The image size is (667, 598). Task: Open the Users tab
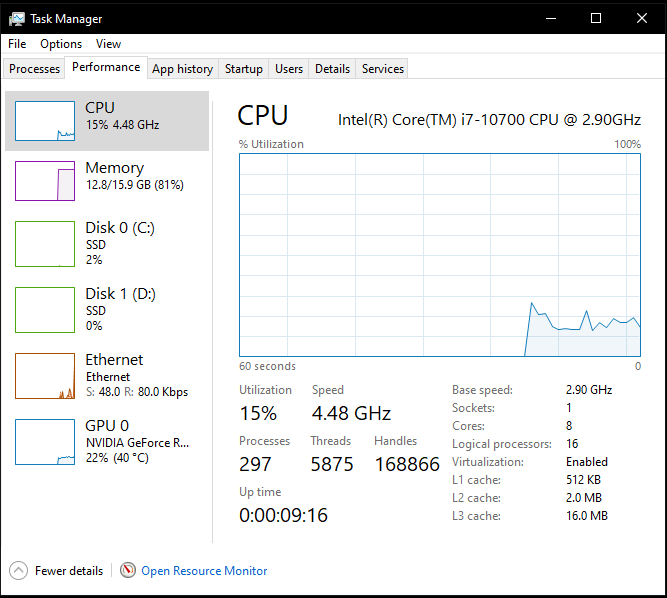[289, 69]
